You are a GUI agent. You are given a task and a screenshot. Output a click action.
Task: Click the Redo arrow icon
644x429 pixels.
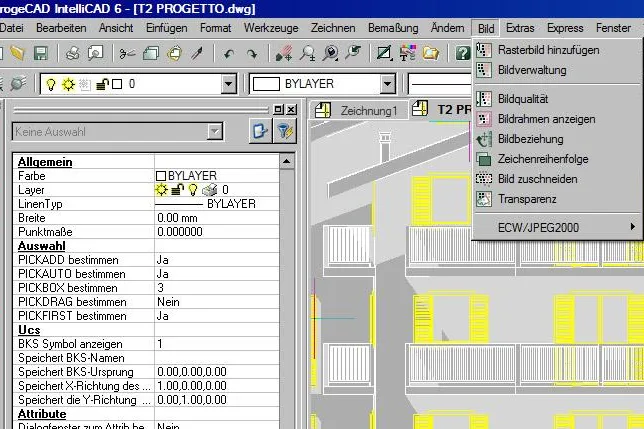pyautogui.click(x=252, y=53)
